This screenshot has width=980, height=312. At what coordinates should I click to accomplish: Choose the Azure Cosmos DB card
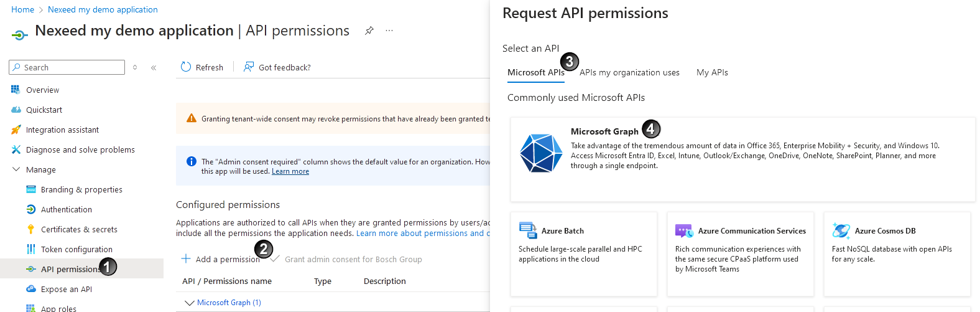point(897,254)
